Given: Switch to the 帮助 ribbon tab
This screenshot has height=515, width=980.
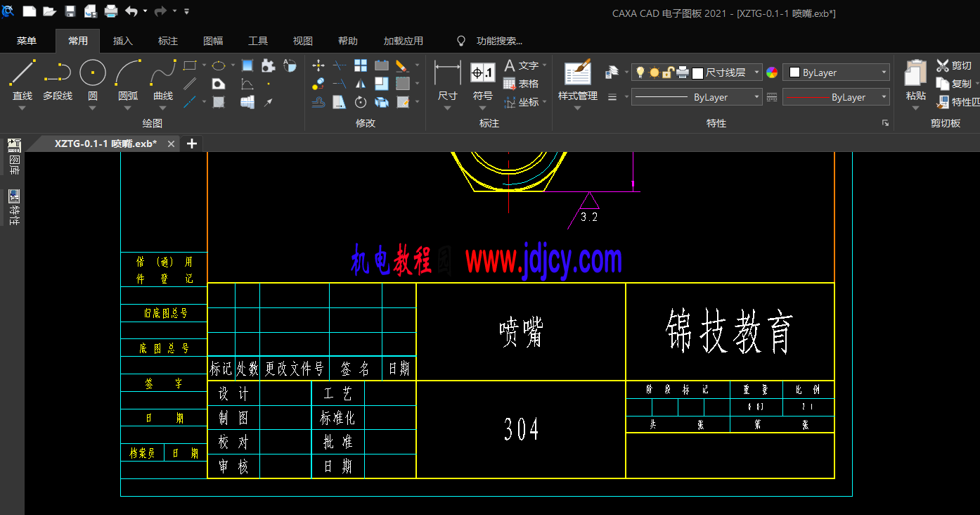Looking at the screenshot, I should [x=348, y=41].
